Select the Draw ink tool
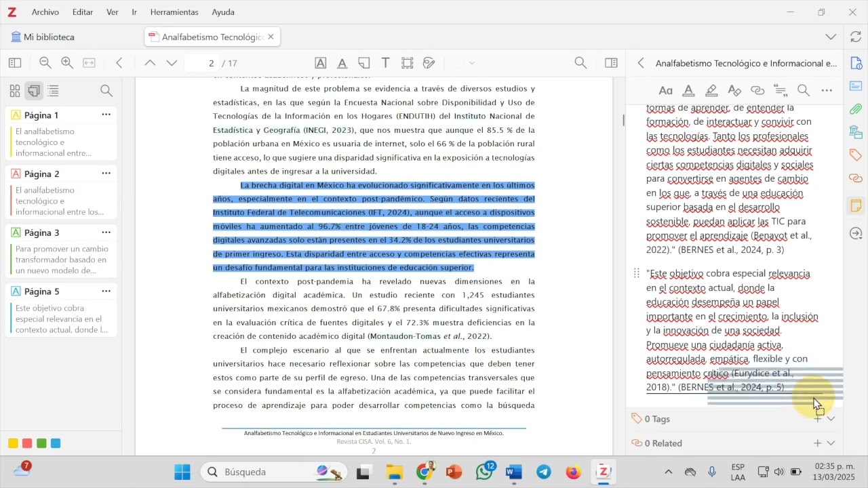868x488 pixels. click(429, 63)
